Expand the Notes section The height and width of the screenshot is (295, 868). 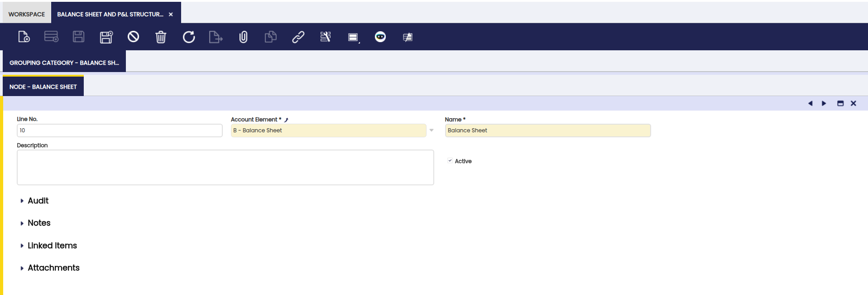pos(39,223)
